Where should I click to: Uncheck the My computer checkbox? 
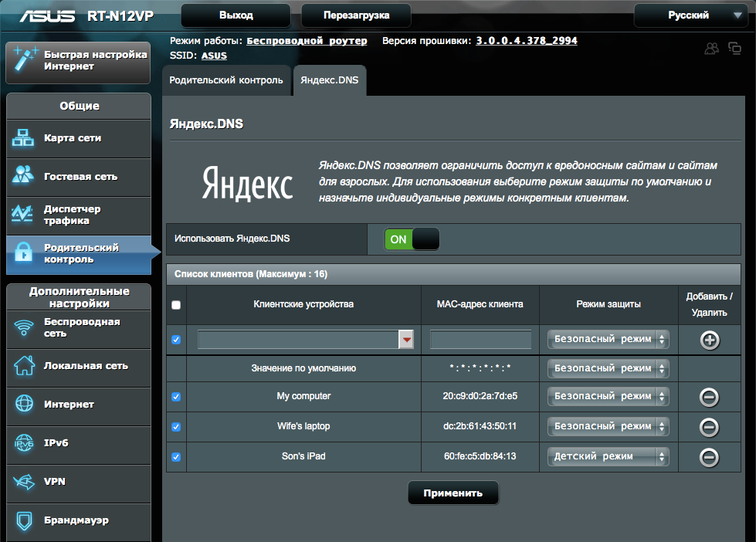click(176, 397)
